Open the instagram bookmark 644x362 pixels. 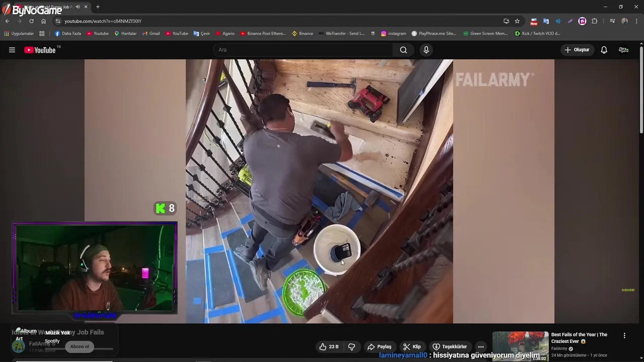coord(393,34)
